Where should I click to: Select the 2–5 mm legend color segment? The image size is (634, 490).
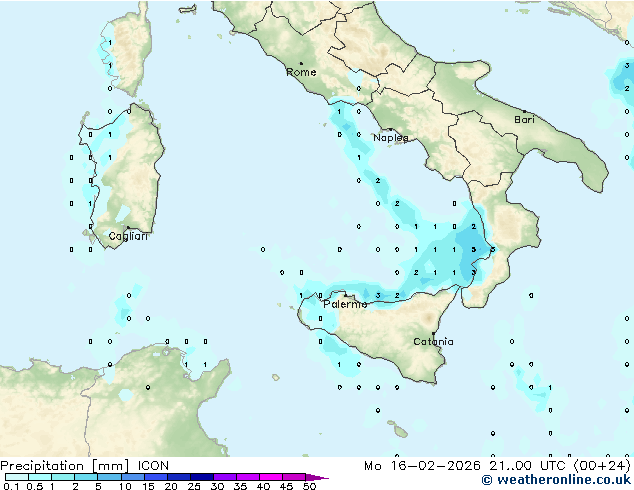click(86, 477)
